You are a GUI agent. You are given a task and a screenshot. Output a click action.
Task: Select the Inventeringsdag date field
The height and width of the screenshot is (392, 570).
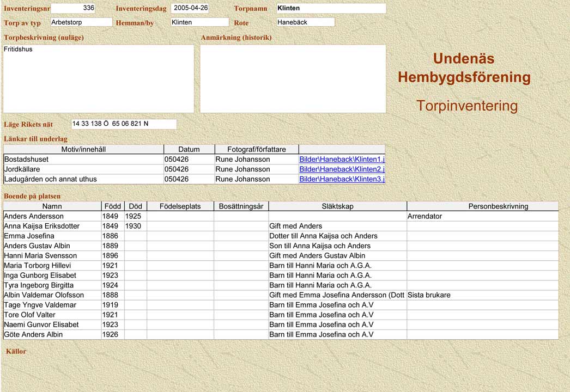click(x=190, y=8)
